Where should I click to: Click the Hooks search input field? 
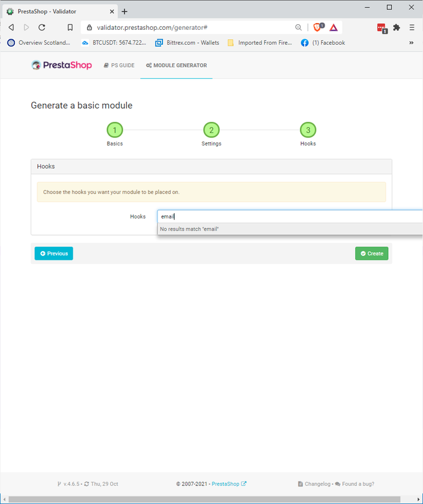(x=290, y=216)
